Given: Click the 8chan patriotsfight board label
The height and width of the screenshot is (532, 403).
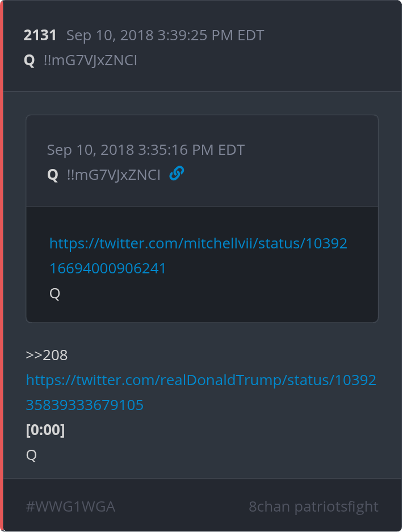Looking at the screenshot, I should (313, 506).
